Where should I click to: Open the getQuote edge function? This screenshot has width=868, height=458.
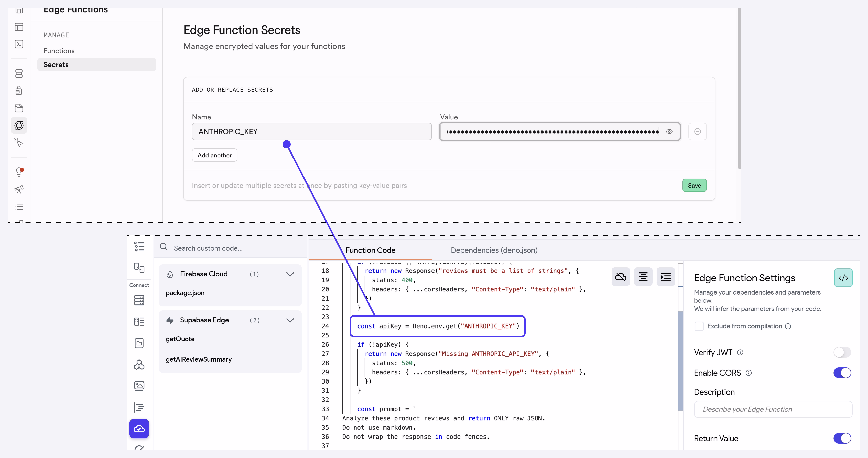(x=180, y=339)
